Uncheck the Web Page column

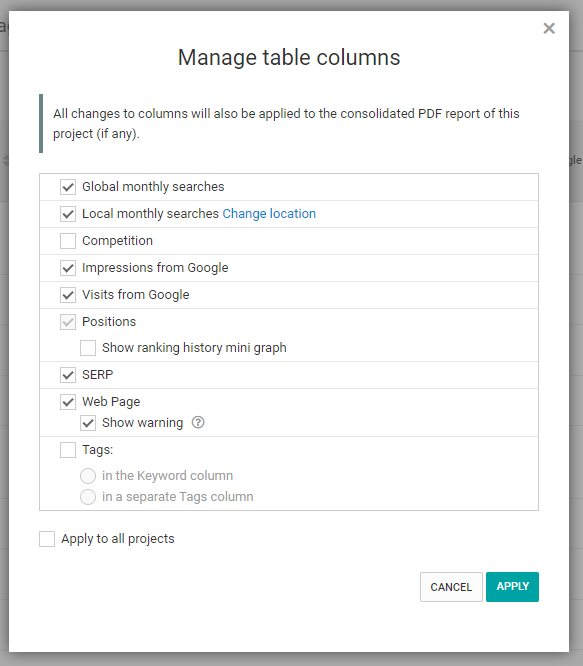click(68, 402)
